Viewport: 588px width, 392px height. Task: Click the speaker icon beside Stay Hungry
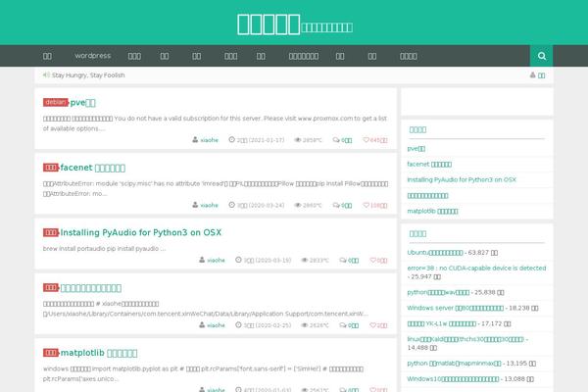(x=46, y=75)
